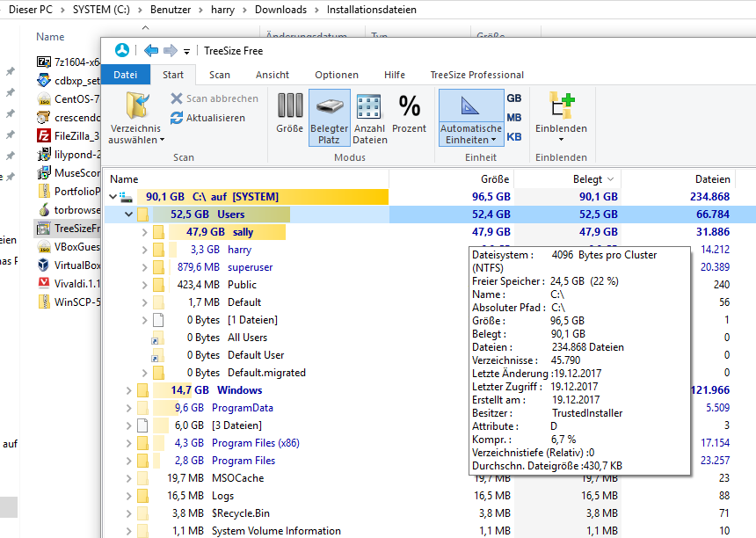Click the MuseScore installer icon in Explorer
Screen dimensions: 756x538
[44, 172]
